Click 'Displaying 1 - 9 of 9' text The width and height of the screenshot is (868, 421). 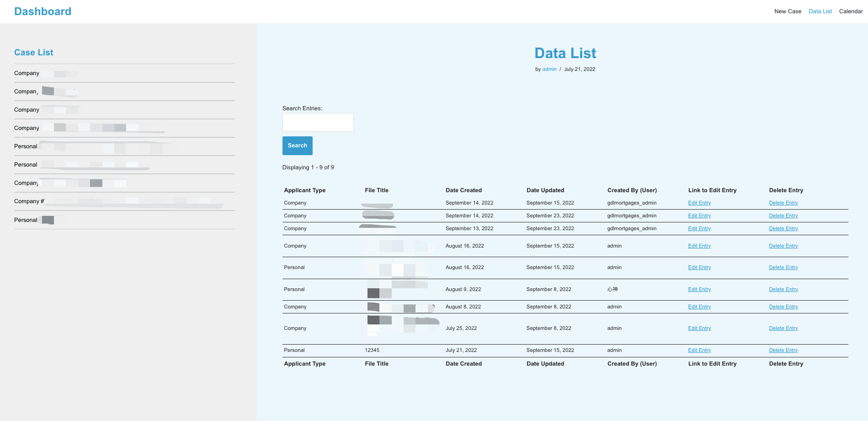click(x=308, y=167)
